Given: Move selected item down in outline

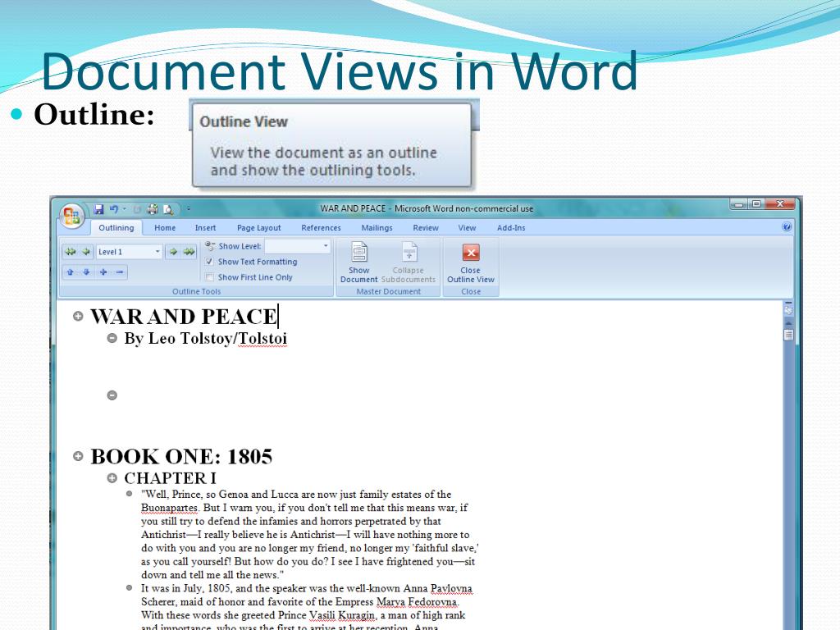Looking at the screenshot, I should pyautogui.click(x=86, y=272).
